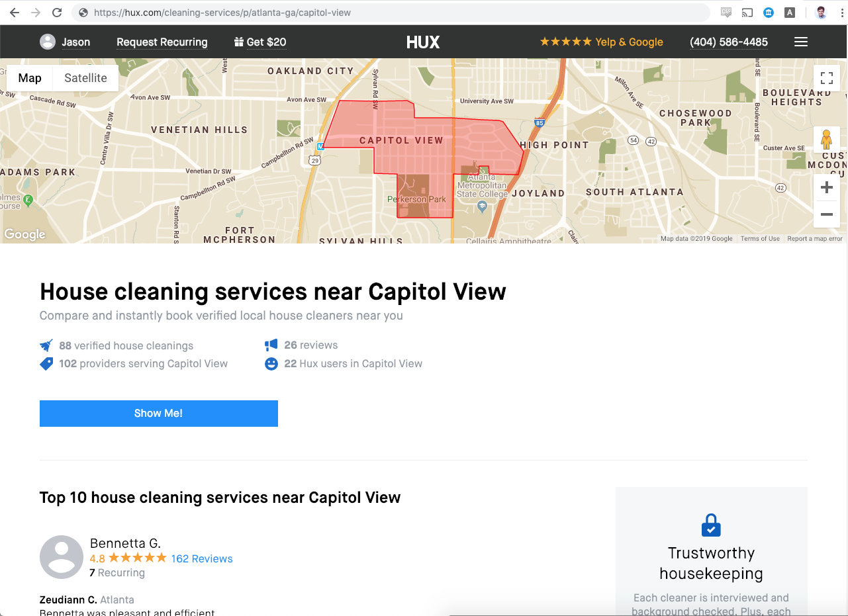Click Report a map error link
848x616 pixels.
(x=815, y=239)
